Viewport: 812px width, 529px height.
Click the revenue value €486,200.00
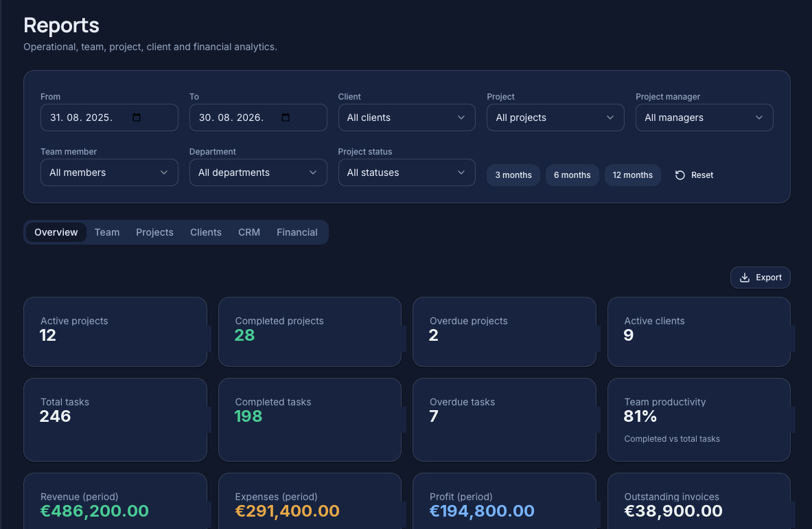click(x=95, y=511)
